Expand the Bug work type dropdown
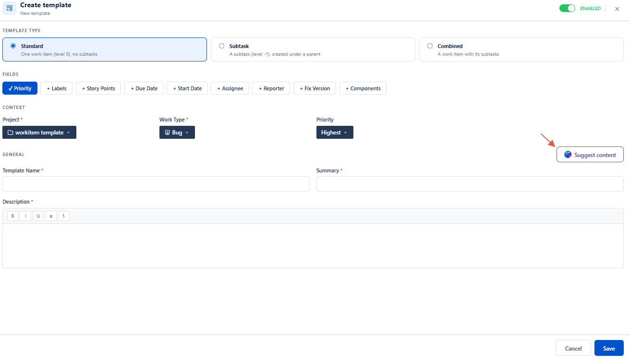This screenshot has height=364, width=630. [177, 133]
